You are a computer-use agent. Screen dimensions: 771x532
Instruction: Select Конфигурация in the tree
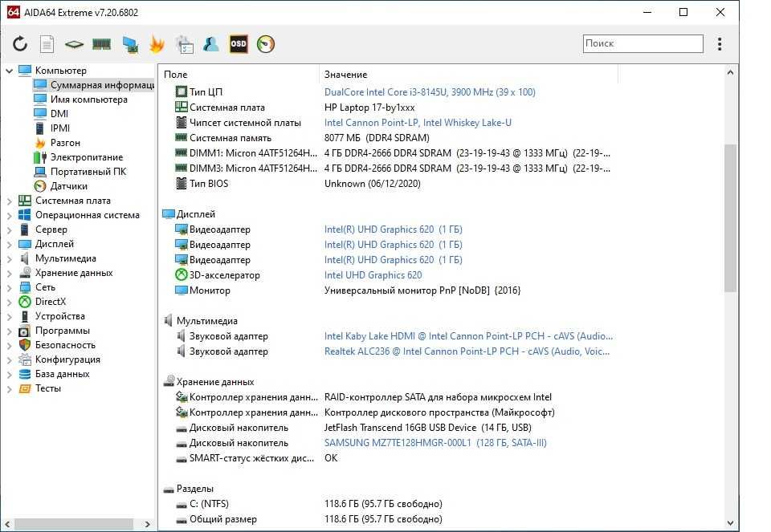67,359
